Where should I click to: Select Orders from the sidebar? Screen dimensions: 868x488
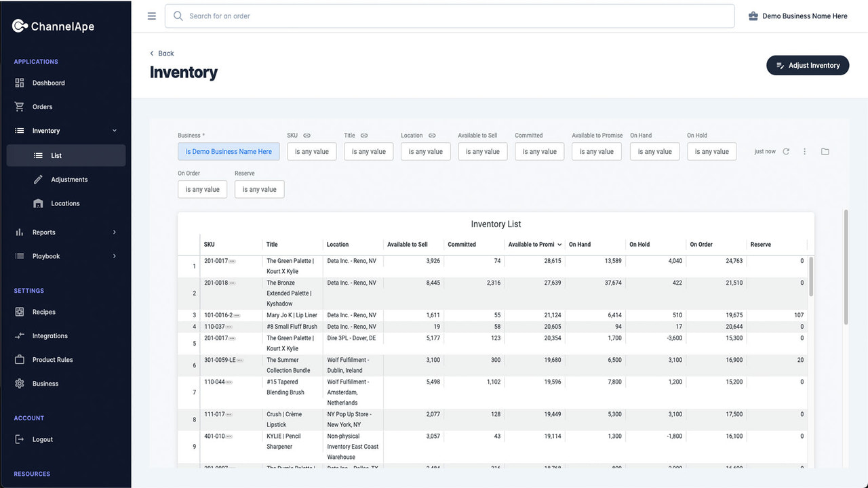pos(42,106)
